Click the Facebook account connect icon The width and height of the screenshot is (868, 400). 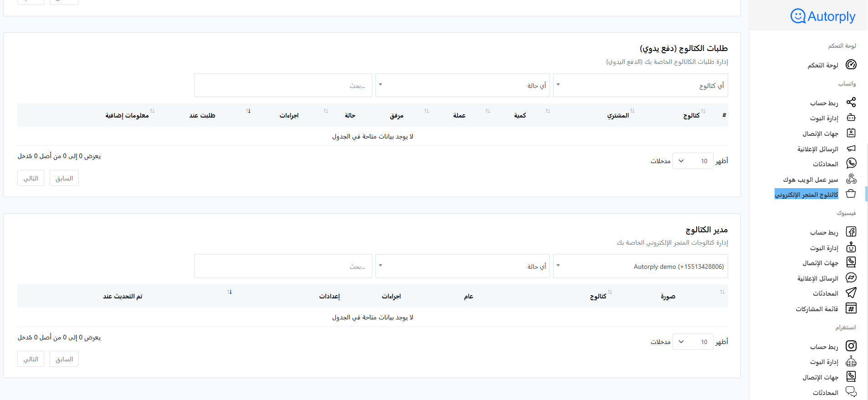[x=851, y=232]
